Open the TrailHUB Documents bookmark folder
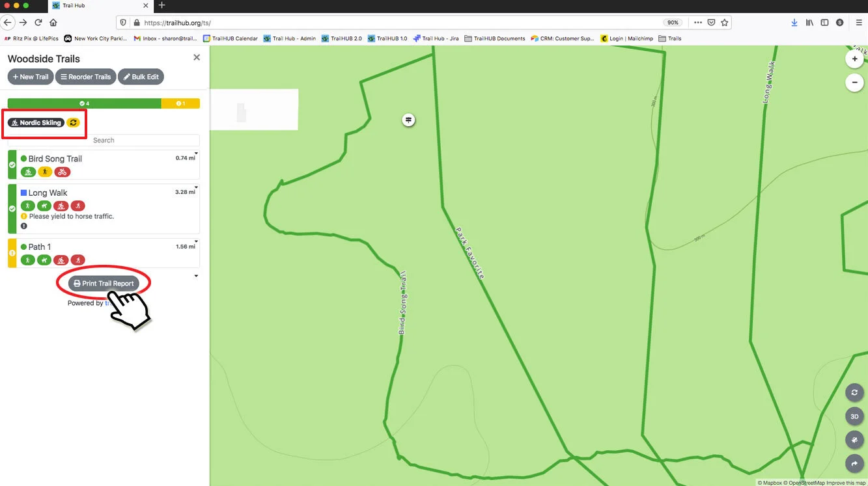868x486 pixels. [495, 38]
